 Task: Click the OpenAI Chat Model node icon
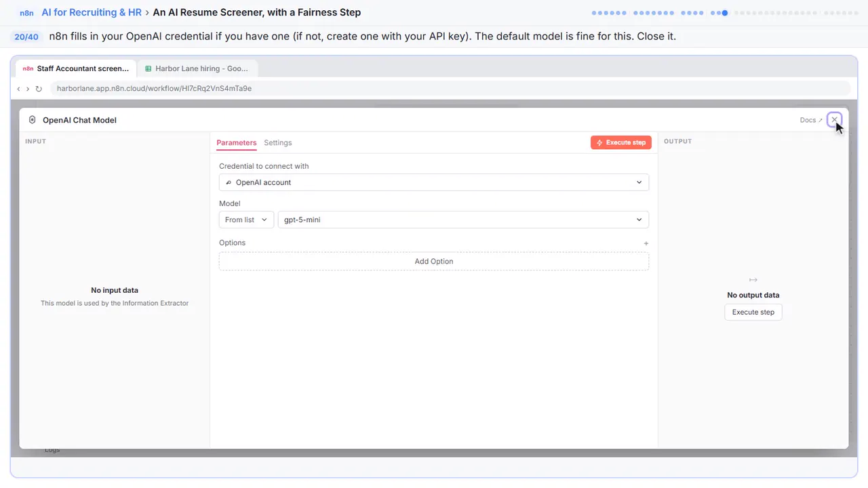(x=32, y=120)
